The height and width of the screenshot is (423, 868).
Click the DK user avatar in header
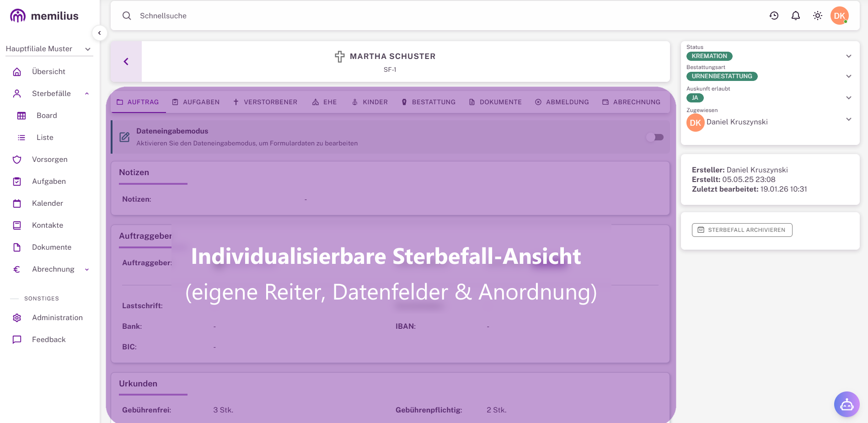click(x=839, y=16)
